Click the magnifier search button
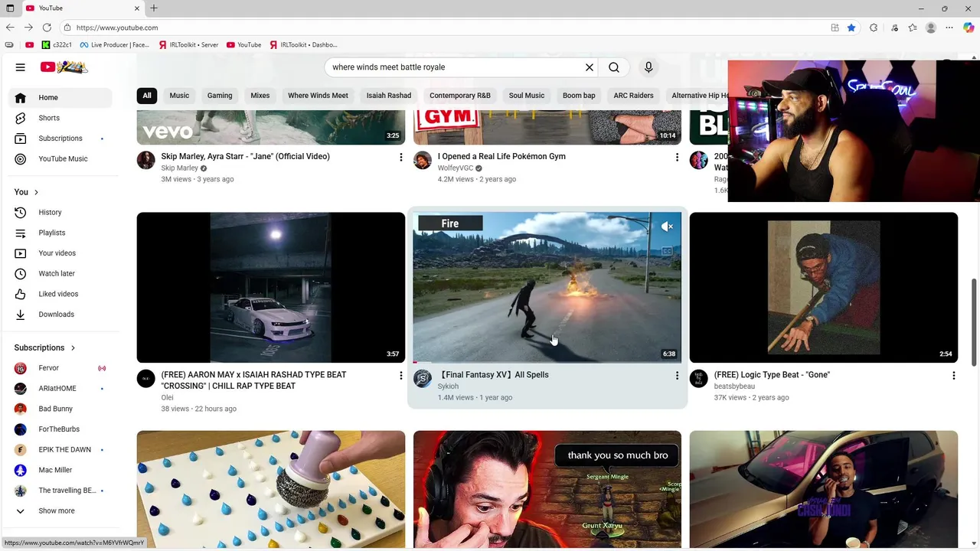 pyautogui.click(x=614, y=67)
